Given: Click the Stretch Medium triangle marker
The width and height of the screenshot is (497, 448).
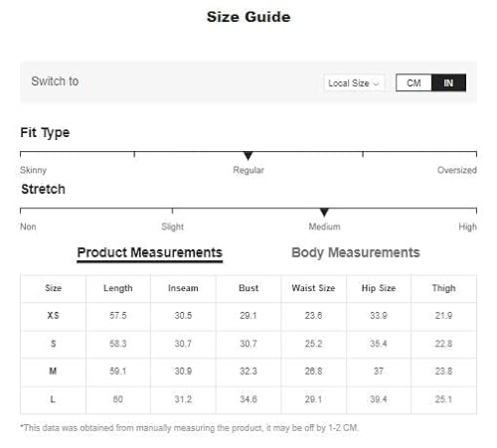Looking at the screenshot, I should pyautogui.click(x=324, y=213).
